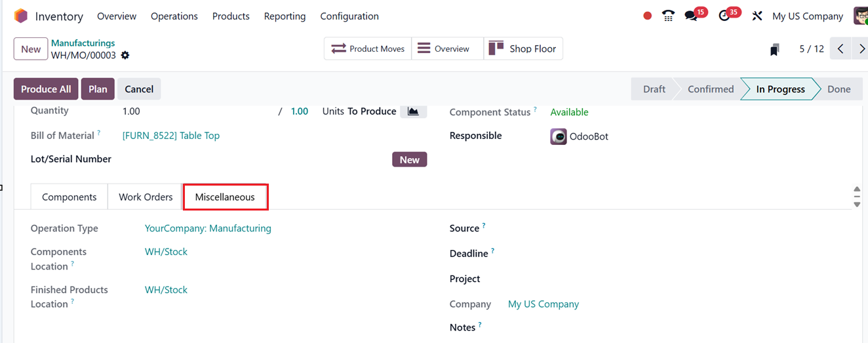Image resolution: width=868 pixels, height=343 pixels.
Task: Go to the previous record arrow
Action: tap(840, 49)
